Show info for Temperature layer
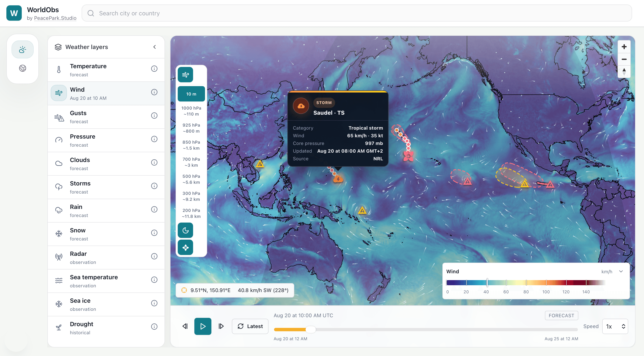 [x=154, y=69]
